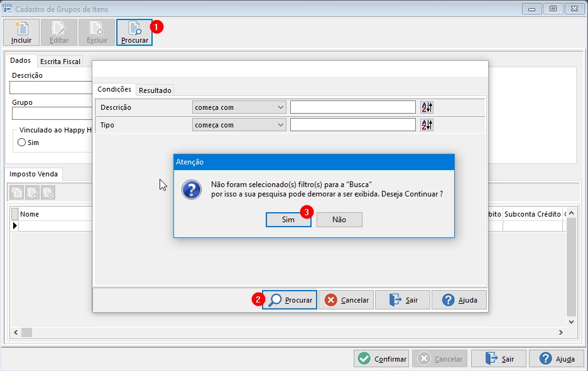Click the current row indicator arrow in grid
588x371 pixels.
tap(14, 225)
